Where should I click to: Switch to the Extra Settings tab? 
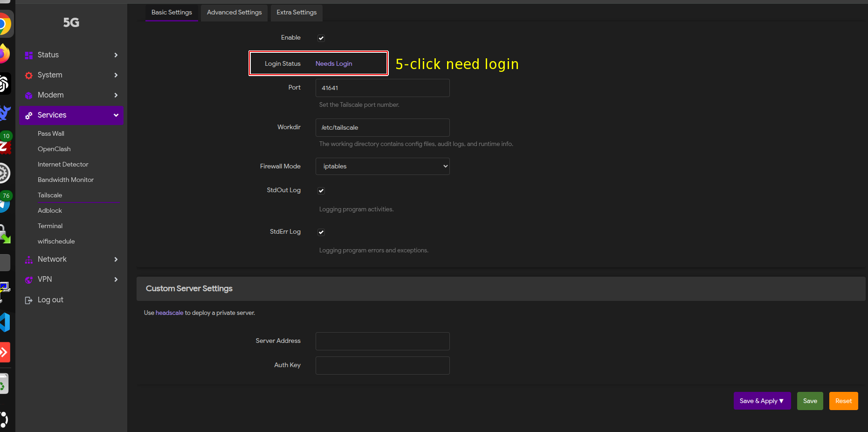[296, 13]
